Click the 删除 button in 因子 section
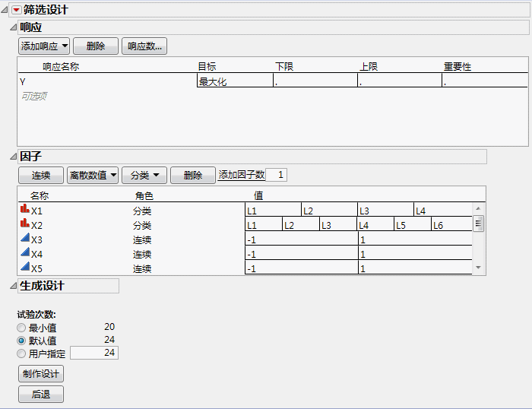532x409 pixels. pyautogui.click(x=193, y=175)
